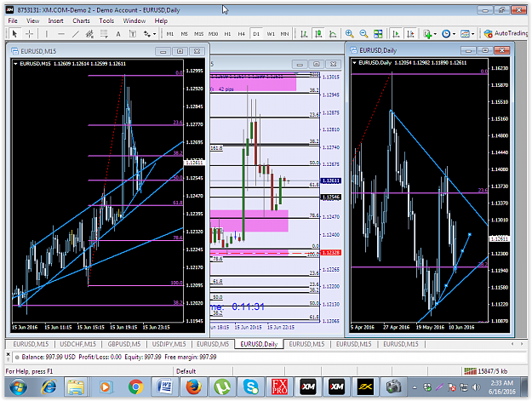The width and height of the screenshot is (532, 401).
Task: Switch timeframe to M1
Action: coord(170,34)
